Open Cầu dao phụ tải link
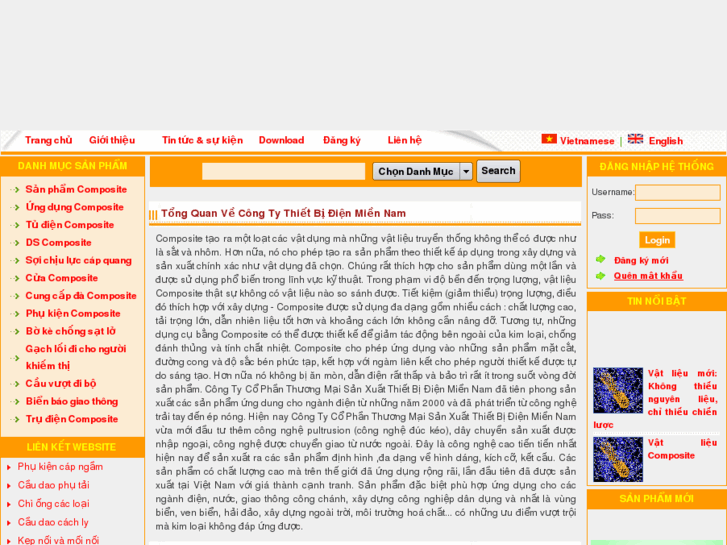The width and height of the screenshot is (727, 545). tap(53, 486)
